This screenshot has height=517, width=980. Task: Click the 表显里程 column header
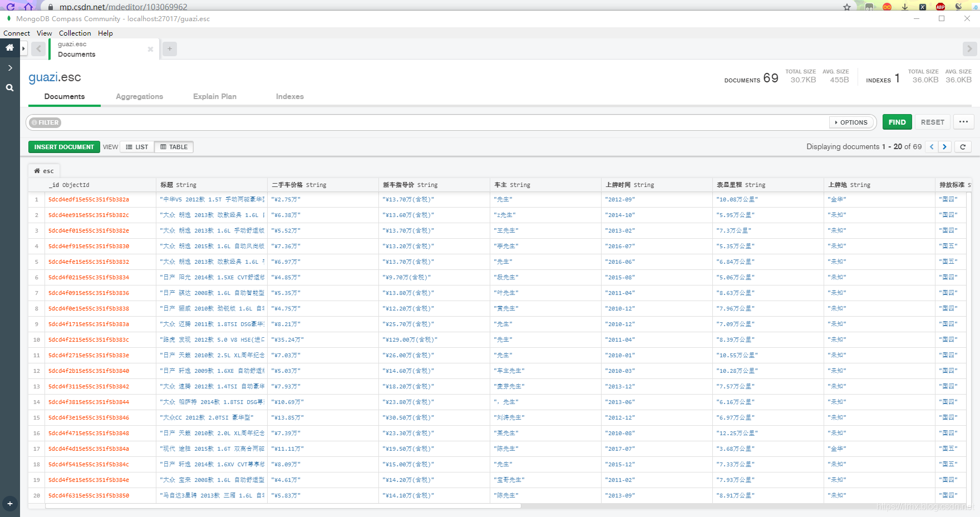(768, 185)
